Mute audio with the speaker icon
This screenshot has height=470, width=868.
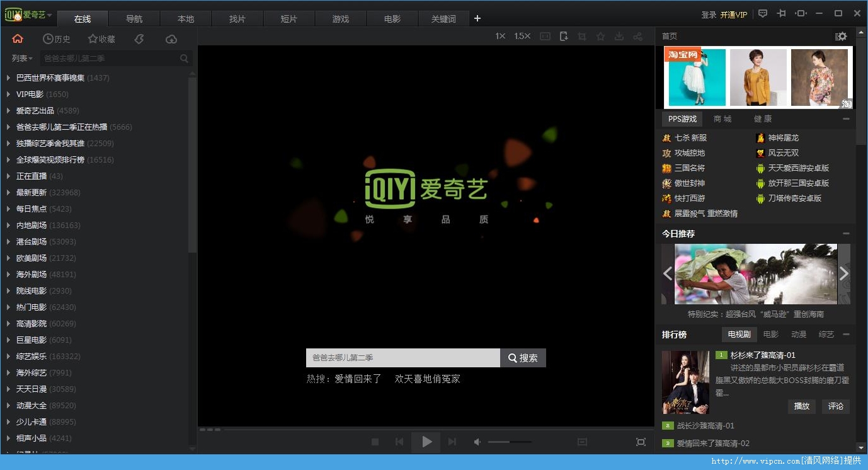click(x=477, y=442)
